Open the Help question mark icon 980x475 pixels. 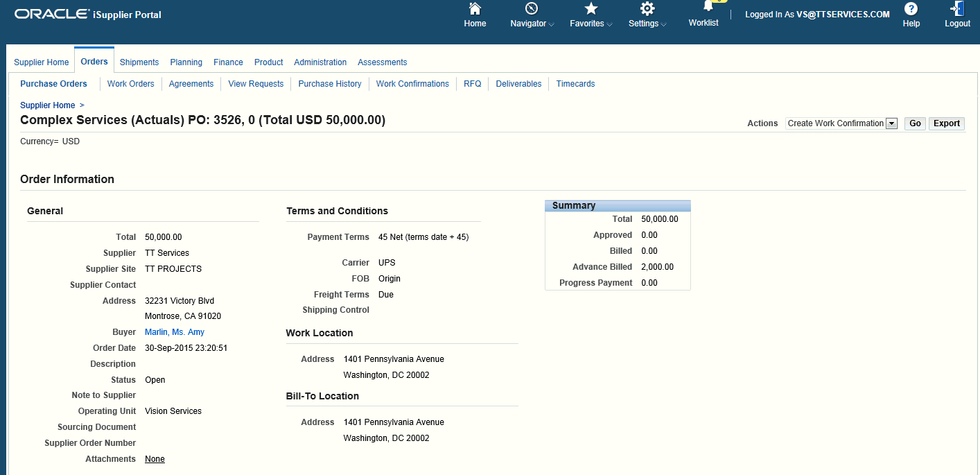(911, 9)
